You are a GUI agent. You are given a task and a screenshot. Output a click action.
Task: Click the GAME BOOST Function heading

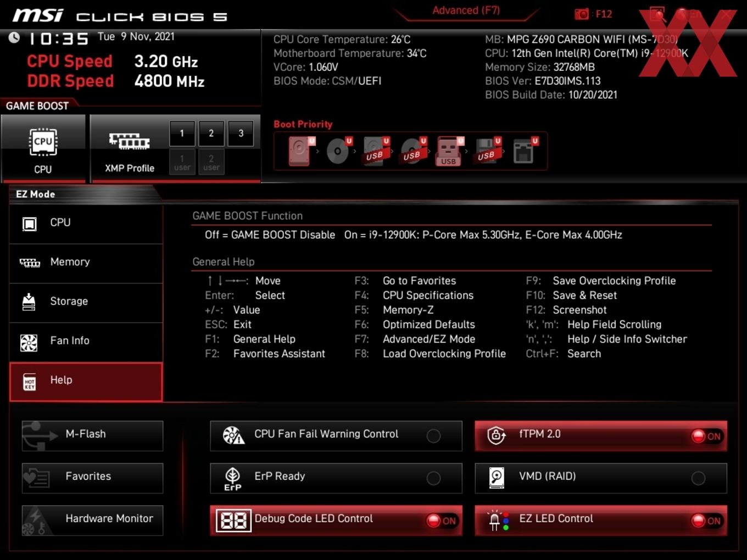[247, 216]
